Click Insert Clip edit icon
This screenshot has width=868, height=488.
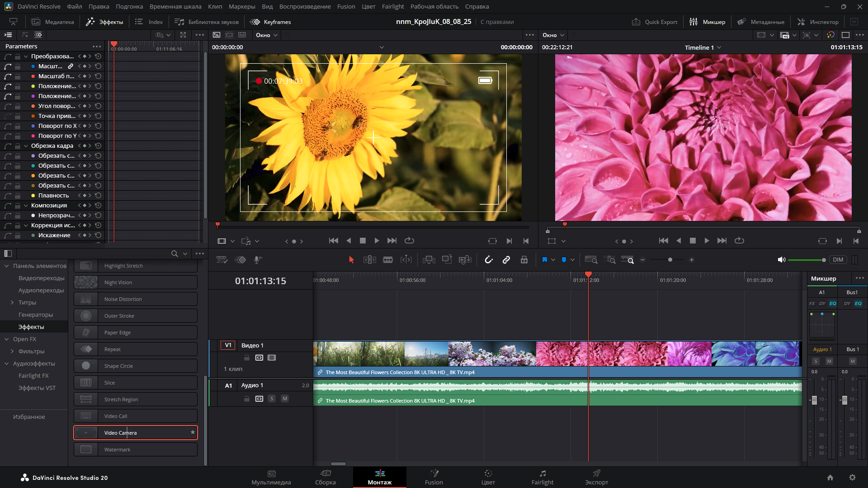[x=429, y=260]
